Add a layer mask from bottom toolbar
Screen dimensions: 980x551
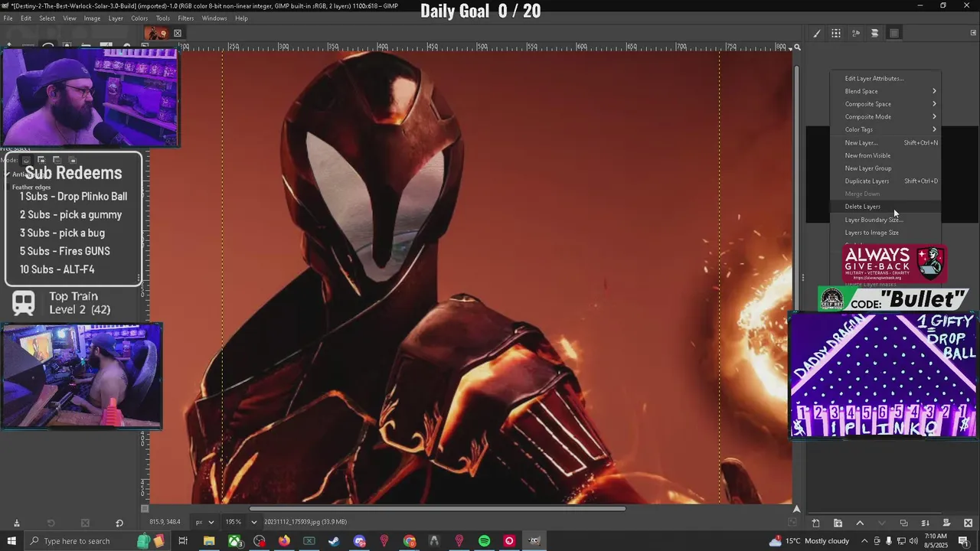point(947,523)
